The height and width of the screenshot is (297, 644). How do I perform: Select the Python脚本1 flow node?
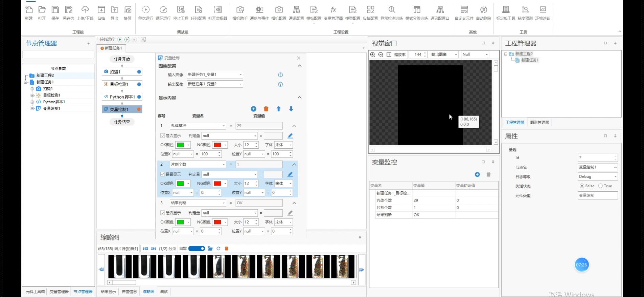[x=122, y=97]
